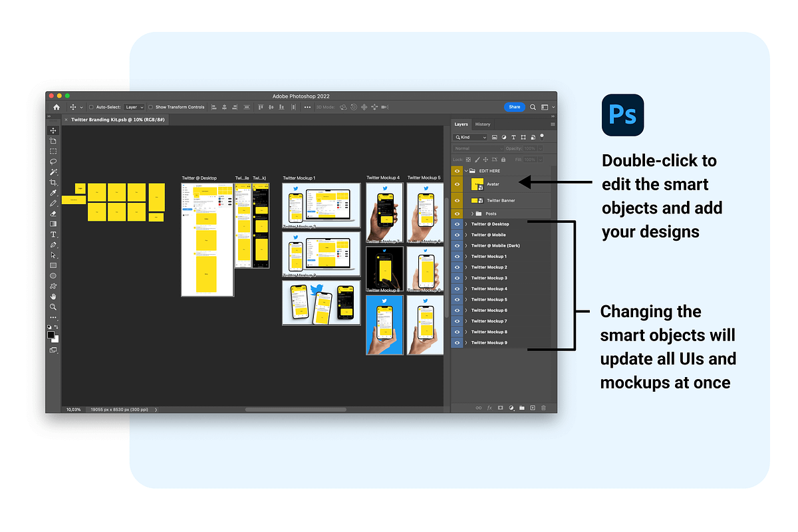Reset default foreground and background colors
This screenshot has height=532, width=798.
pyautogui.click(x=49, y=327)
